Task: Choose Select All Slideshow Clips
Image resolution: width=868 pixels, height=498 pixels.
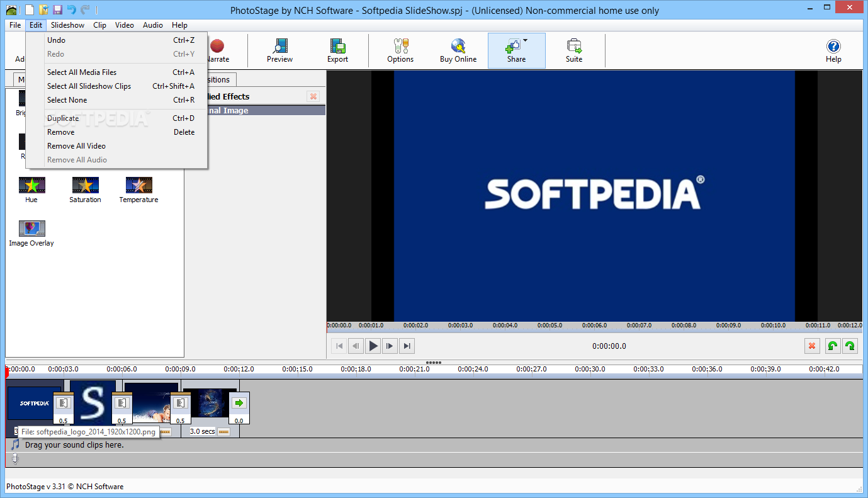Action: (116, 86)
